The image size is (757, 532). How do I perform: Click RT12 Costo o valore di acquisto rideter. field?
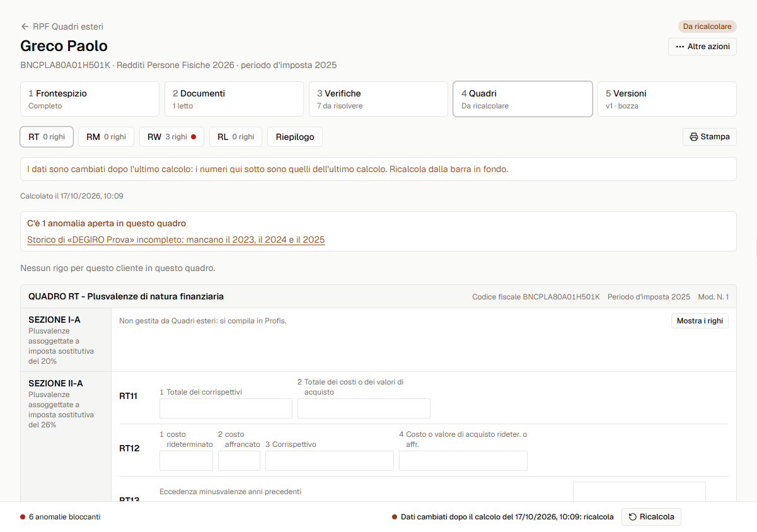[463, 461]
